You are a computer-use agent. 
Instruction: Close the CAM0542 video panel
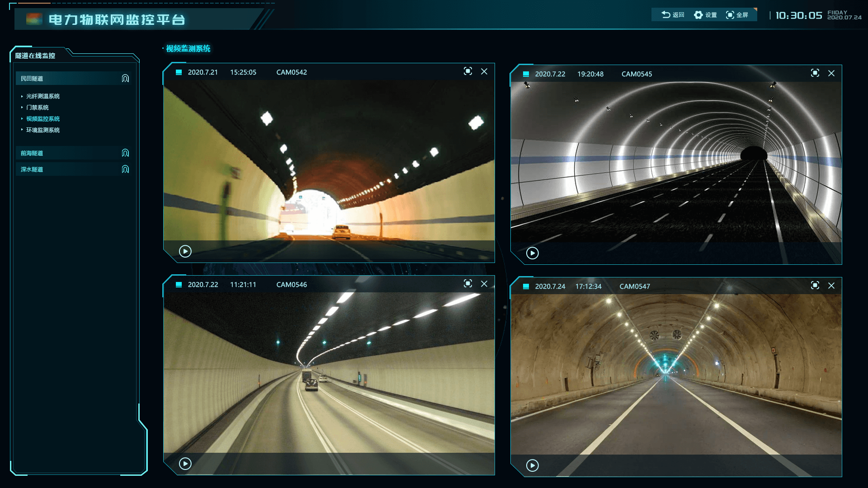(x=484, y=71)
